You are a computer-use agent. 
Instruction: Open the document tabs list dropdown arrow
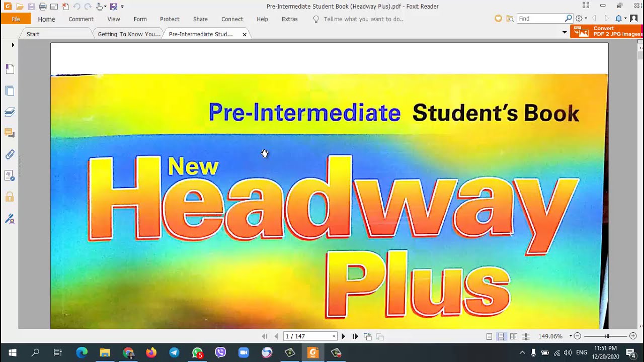coord(565,32)
